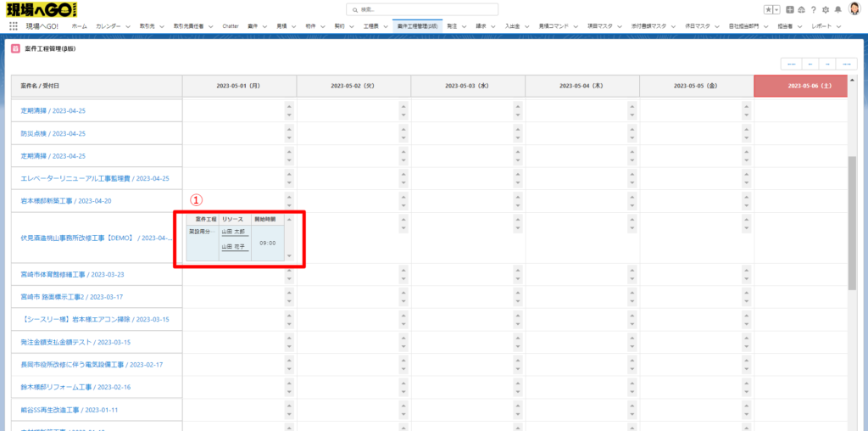The width and height of the screenshot is (868, 431).
Task: Click the 現場へGO! logo
Action: [42, 9]
